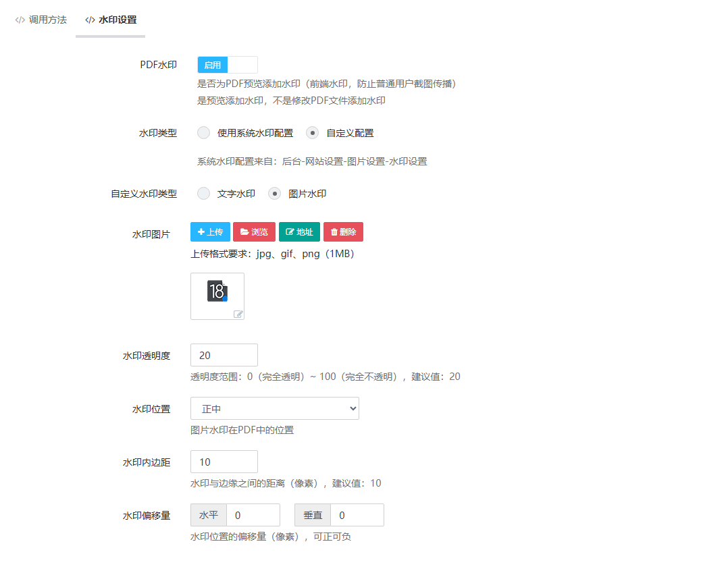This screenshot has height=573, width=728.
Task: Select 使用系统水印配置 radio option
Action: coord(204,133)
